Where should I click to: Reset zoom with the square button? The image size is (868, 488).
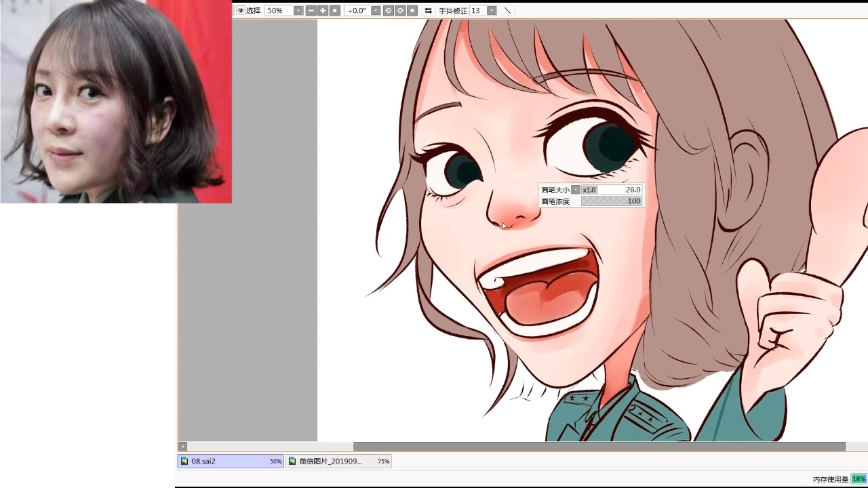(335, 11)
